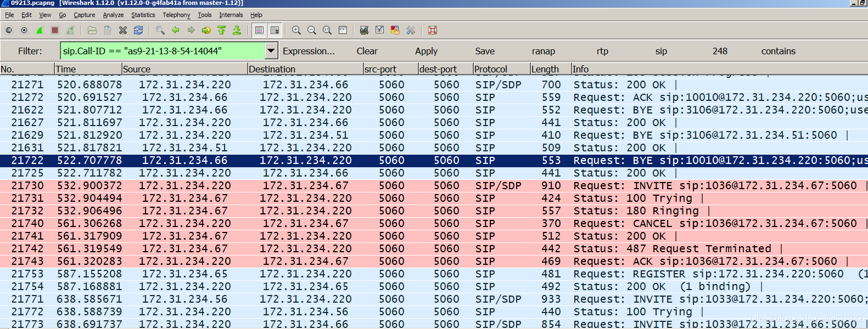
Task: Open the View menu
Action: [45, 15]
